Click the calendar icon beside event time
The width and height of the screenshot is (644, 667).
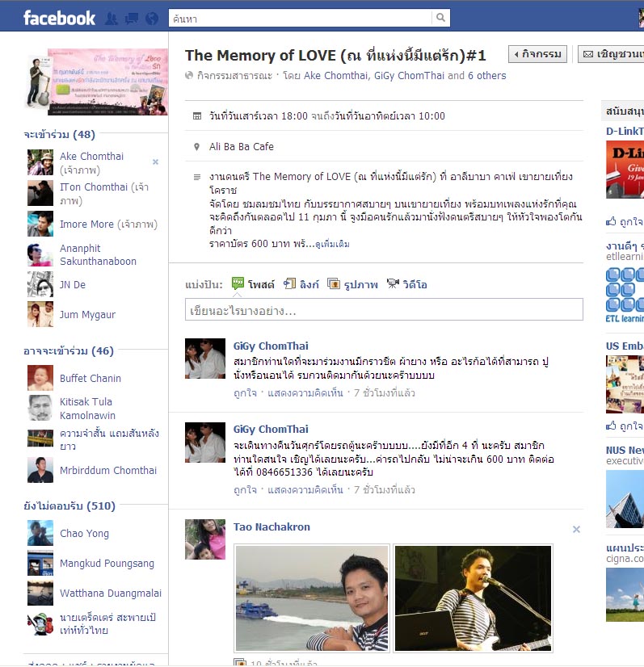click(x=197, y=115)
